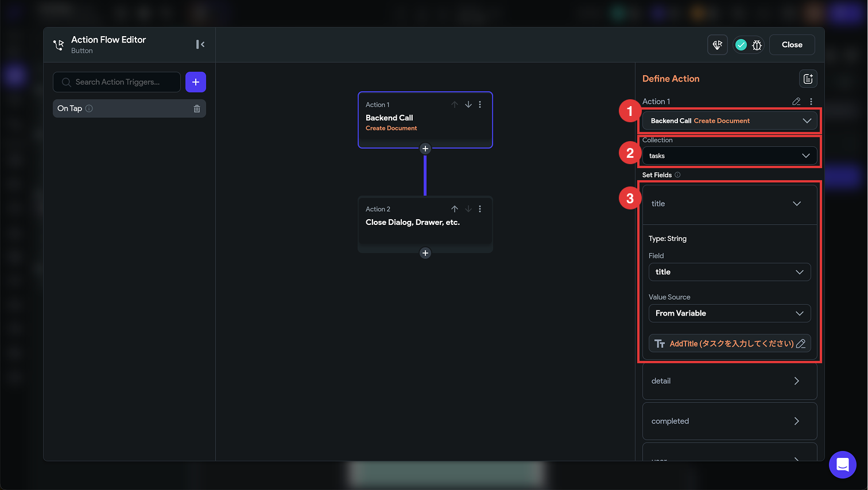
Task: Open the Backend Call Create Document dropdown
Action: click(x=729, y=120)
